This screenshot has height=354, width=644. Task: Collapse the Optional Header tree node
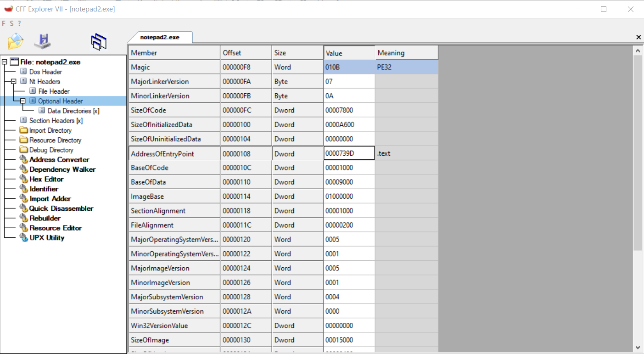22,101
